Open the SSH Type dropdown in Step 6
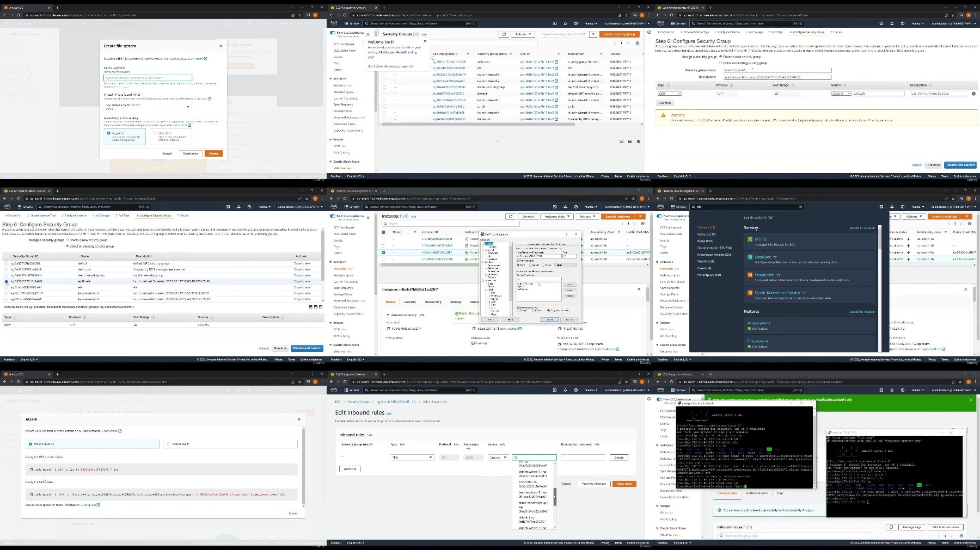 (x=670, y=94)
